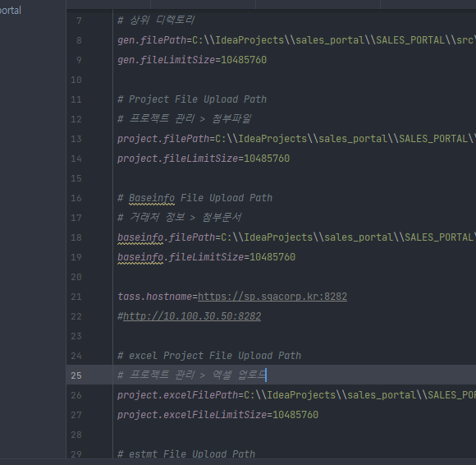Select the 10485760 value of project.fileLimitSize

pos(267,159)
